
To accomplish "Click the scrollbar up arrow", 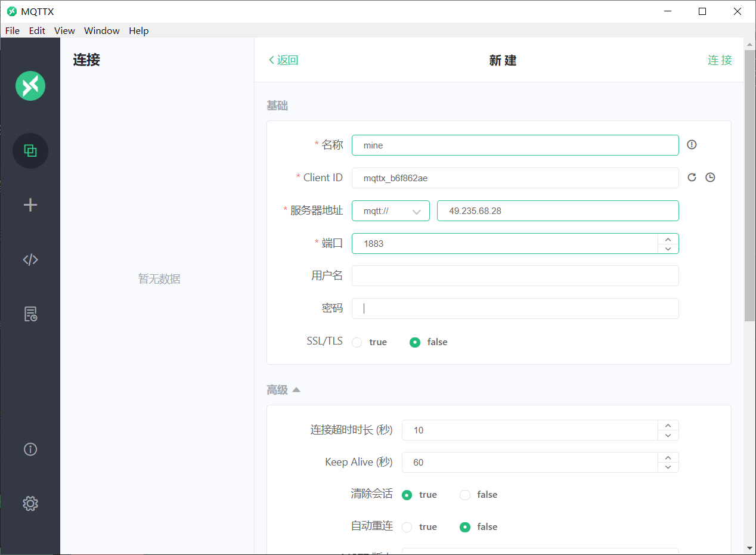I will [750, 44].
